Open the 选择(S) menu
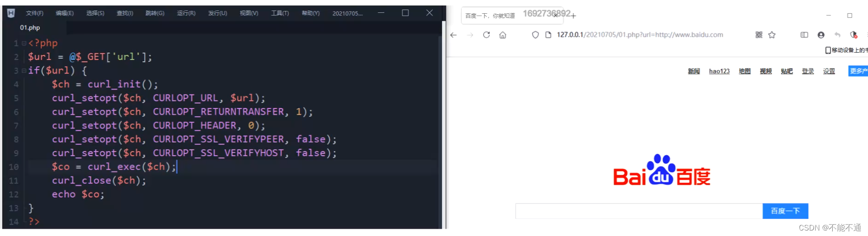 pos(95,13)
